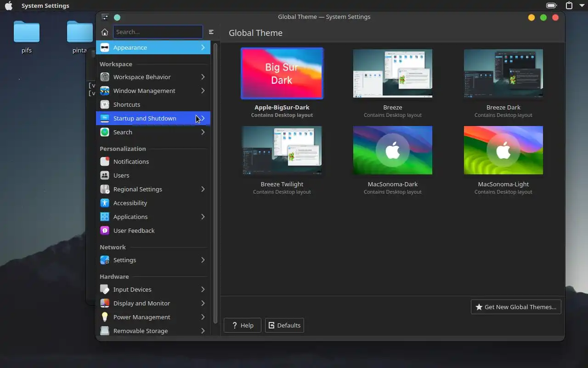Screen dimensions: 588x368
Task: Click the sidebar vertical scrollbar
Action: [215, 184]
